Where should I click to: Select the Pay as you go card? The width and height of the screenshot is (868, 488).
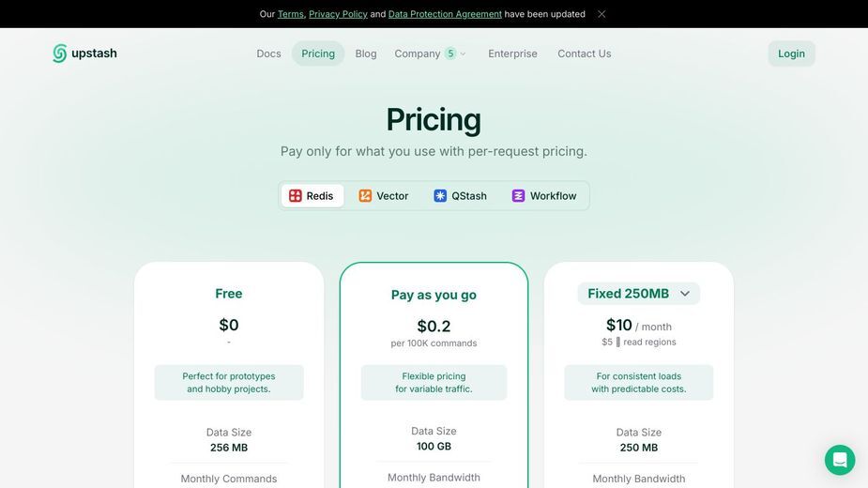click(x=434, y=375)
